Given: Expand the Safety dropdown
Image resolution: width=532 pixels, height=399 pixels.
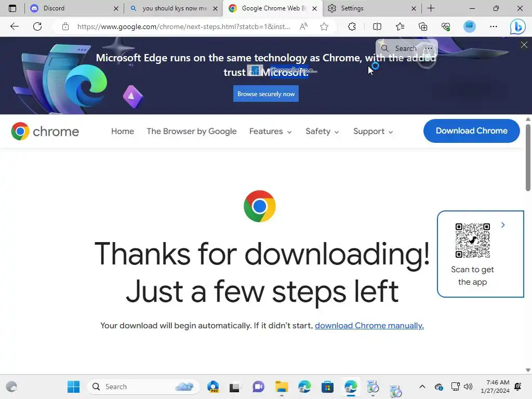Looking at the screenshot, I should click(322, 131).
